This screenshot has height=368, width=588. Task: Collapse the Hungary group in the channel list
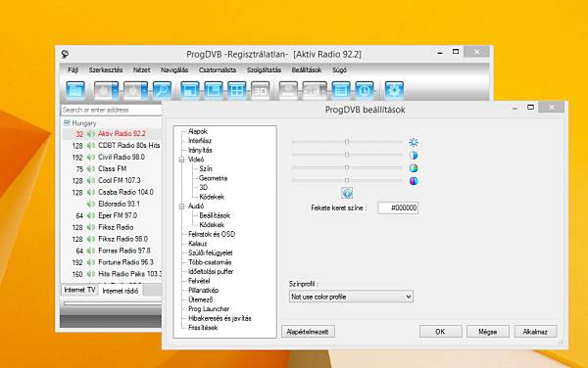point(67,122)
